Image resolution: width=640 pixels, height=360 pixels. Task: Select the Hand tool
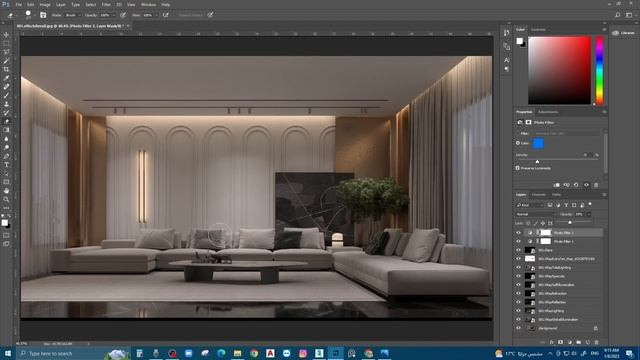click(x=7, y=191)
